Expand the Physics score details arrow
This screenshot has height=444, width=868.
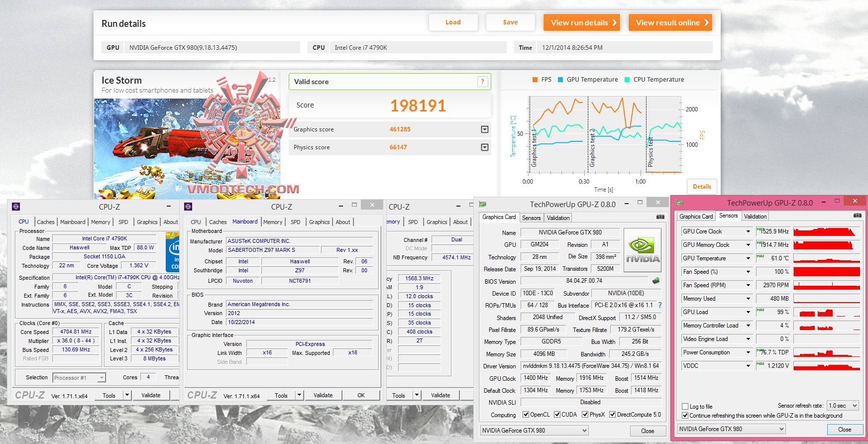pos(485,147)
